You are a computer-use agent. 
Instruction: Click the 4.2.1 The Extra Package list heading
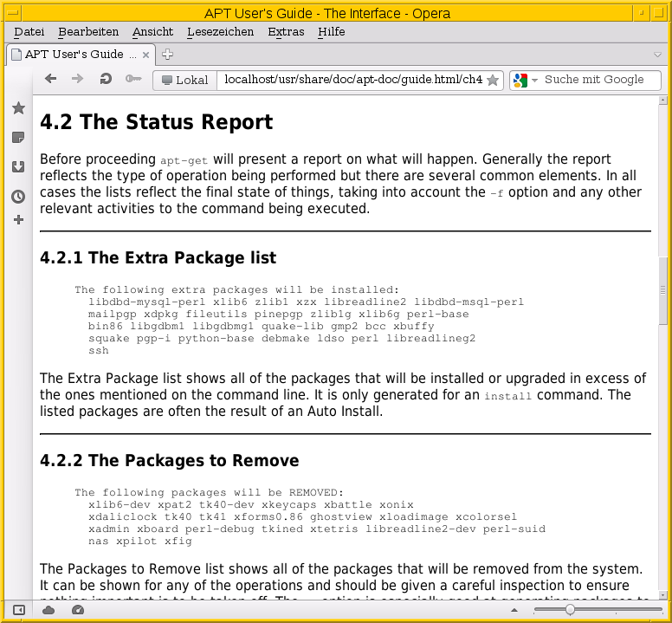tap(158, 257)
